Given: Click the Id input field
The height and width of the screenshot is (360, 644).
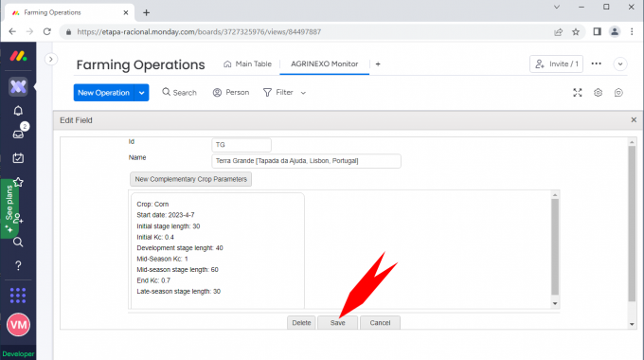Looking at the screenshot, I should coord(241,145).
